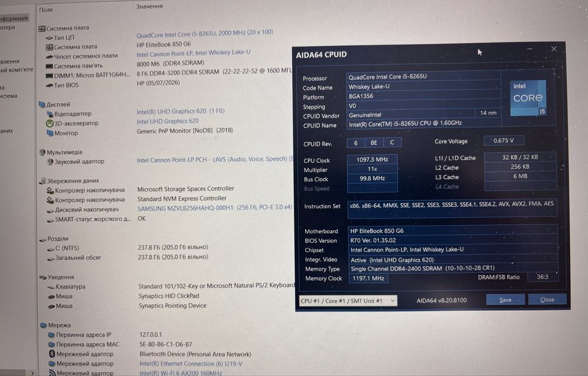Image resolution: width=588 pixels, height=376 pixels.
Task: Click the Bluetooth network adapter icon
Action: point(52,354)
